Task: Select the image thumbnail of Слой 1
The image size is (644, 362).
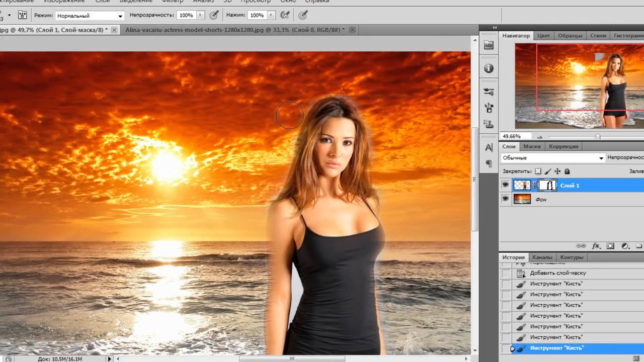Action: tap(522, 186)
